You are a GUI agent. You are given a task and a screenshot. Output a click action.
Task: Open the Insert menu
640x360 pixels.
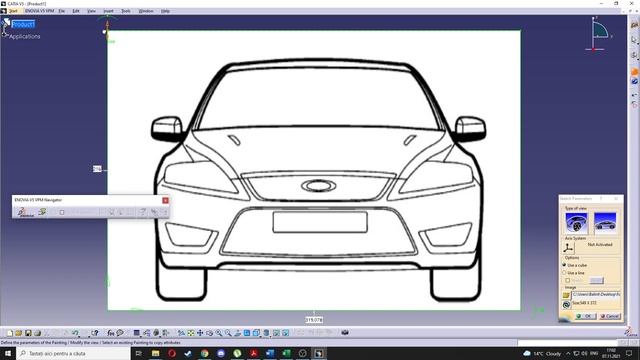point(109,11)
